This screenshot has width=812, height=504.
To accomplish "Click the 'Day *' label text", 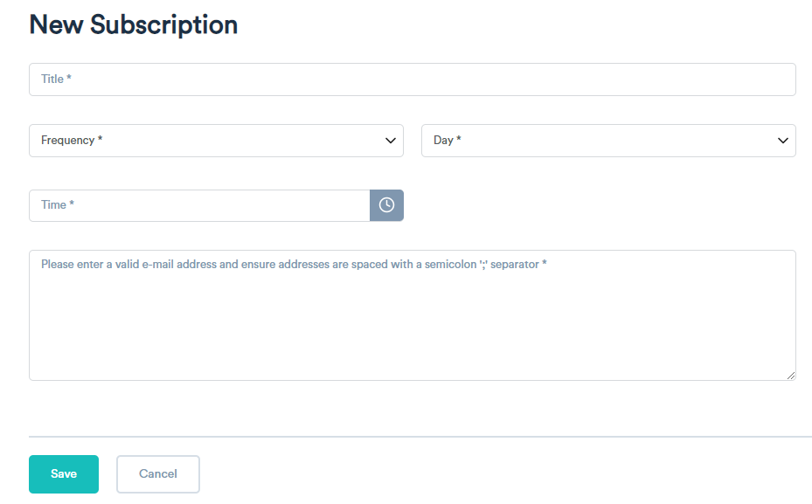I will (x=447, y=141).
